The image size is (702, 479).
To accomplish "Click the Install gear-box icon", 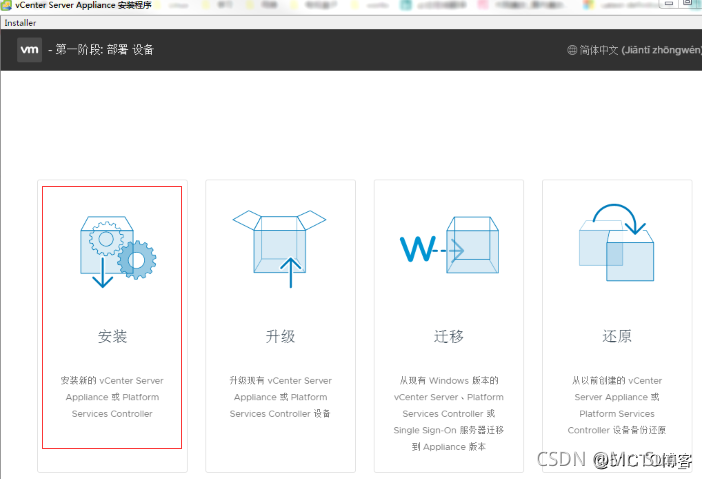I will 118,252.
